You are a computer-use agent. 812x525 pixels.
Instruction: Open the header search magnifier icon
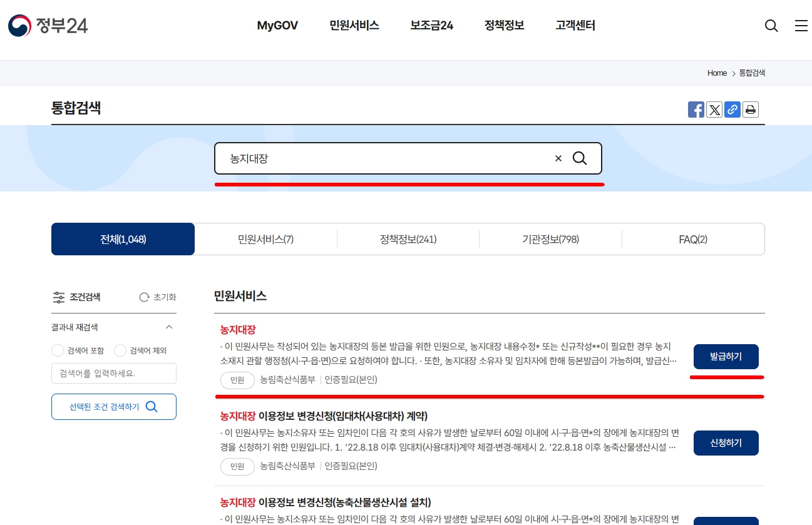coord(771,26)
